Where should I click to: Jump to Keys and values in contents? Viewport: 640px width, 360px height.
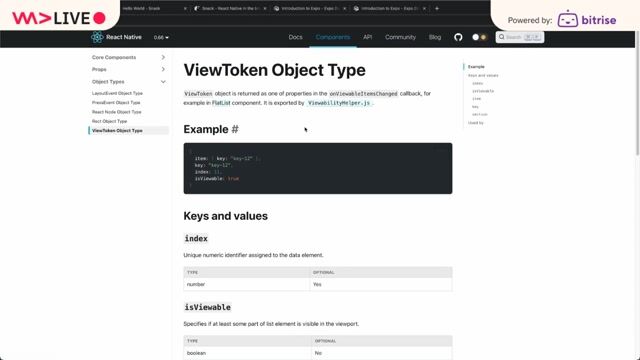tap(483, 76)
